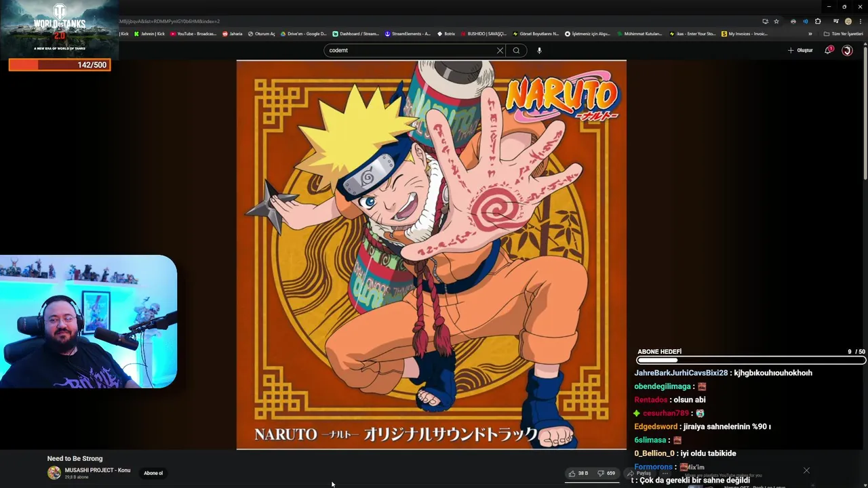Screen dimensions: 868x488
Task: Click the install/cast screen icon in address bar
Action: (765, 21)
